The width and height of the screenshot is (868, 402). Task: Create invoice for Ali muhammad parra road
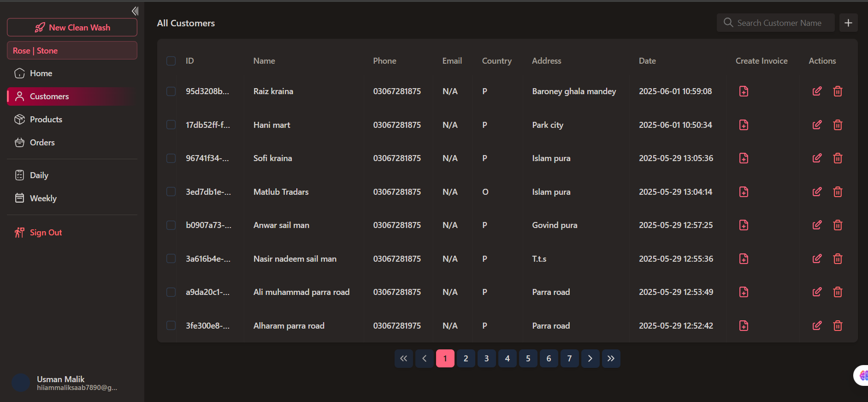click(x=744, y=292)
